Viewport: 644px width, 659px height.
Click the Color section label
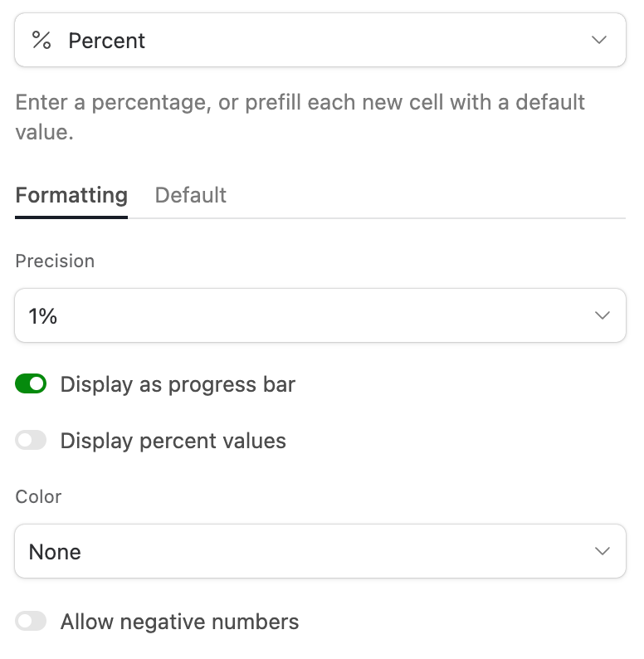pos(38,497)
